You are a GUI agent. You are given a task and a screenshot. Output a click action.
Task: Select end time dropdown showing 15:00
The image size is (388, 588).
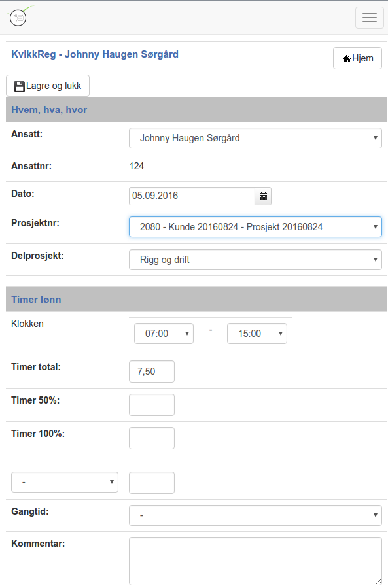[257, 334]
